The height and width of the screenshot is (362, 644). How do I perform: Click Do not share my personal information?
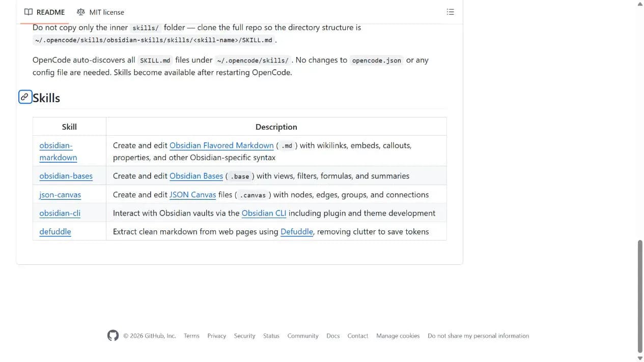(479, 336)
